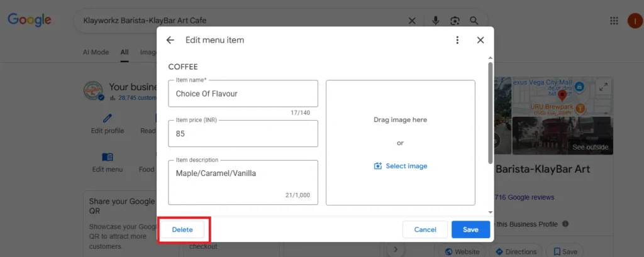The width and height of the screenshot is (644, 257).
Task: Click the Website button
Action: point(462,252)
